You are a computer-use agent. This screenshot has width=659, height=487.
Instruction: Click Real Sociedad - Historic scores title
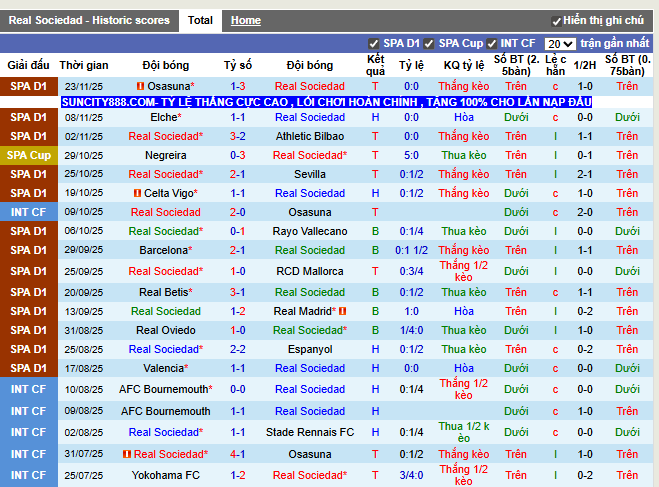[x=89, y=20]
